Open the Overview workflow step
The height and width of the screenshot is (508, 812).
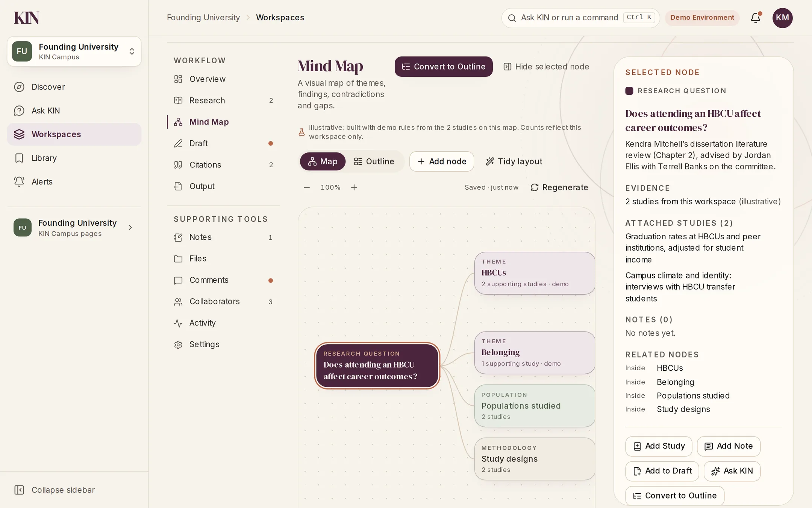click(x=223, y=79)
